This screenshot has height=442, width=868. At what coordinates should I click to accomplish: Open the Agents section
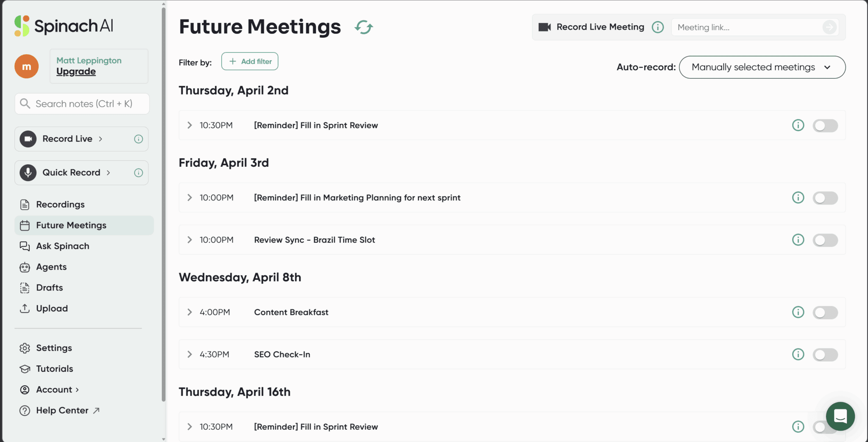[x=51, y=267]
